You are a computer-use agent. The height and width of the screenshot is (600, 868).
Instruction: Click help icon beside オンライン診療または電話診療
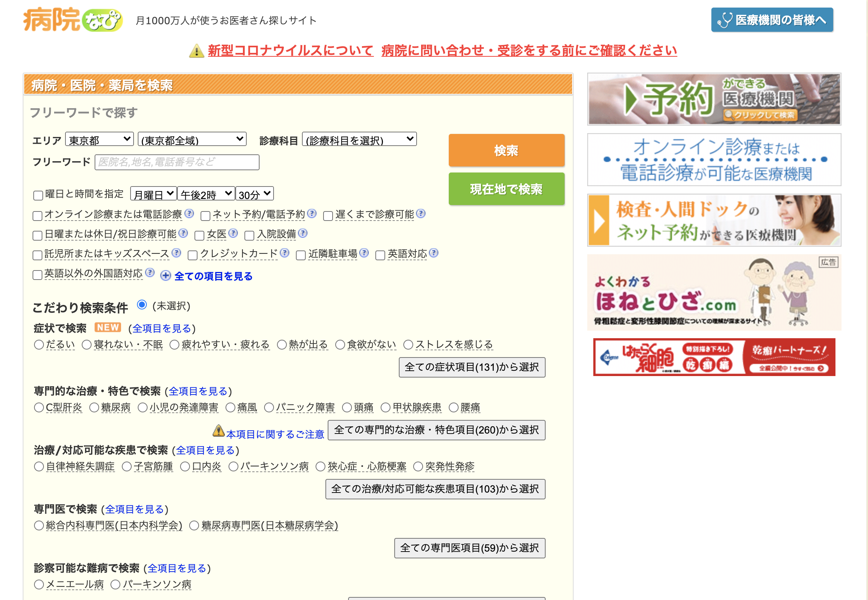pyautogui.click(x=190, y=214)
